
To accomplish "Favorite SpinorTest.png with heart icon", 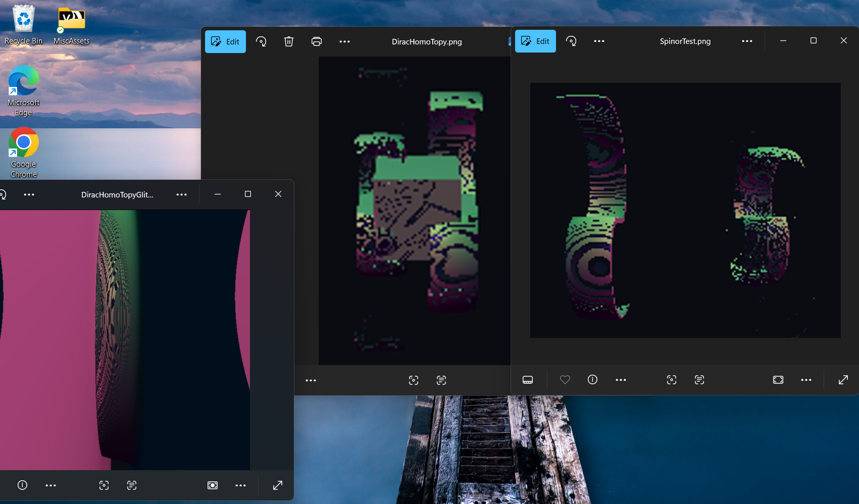I will [565, 379].
